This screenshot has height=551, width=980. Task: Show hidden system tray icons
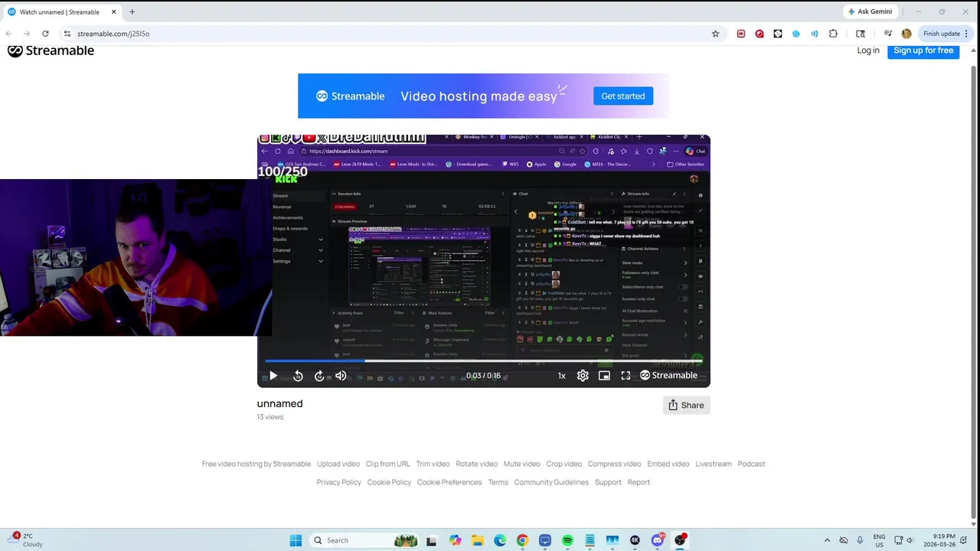click(827, 540)
